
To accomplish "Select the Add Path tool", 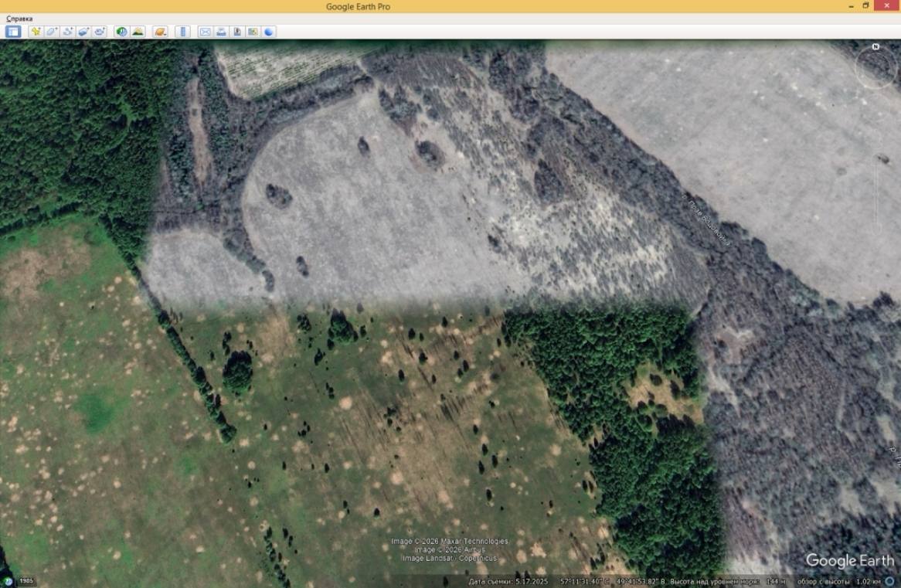I will (x=67, y=32).
